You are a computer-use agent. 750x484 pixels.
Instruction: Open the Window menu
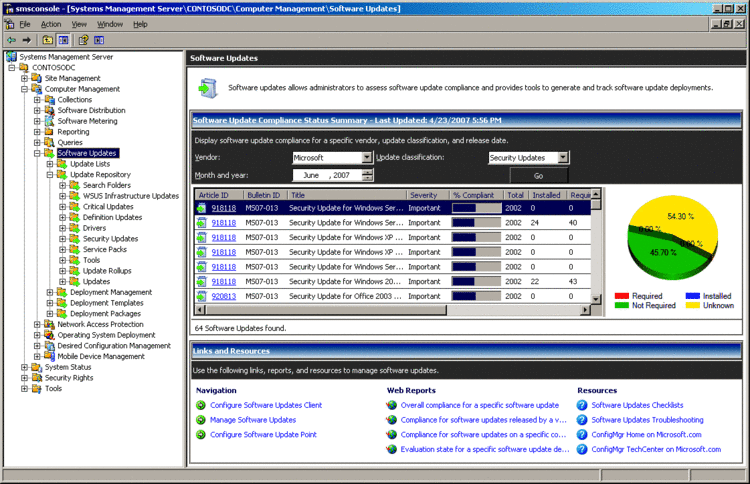[x=110, y=23]
